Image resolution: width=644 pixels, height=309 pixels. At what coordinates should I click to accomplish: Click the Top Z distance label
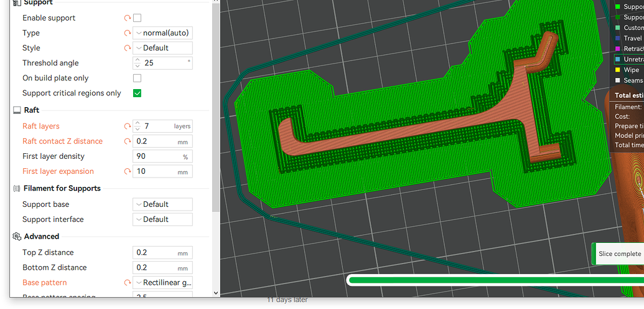coord(48,253)
